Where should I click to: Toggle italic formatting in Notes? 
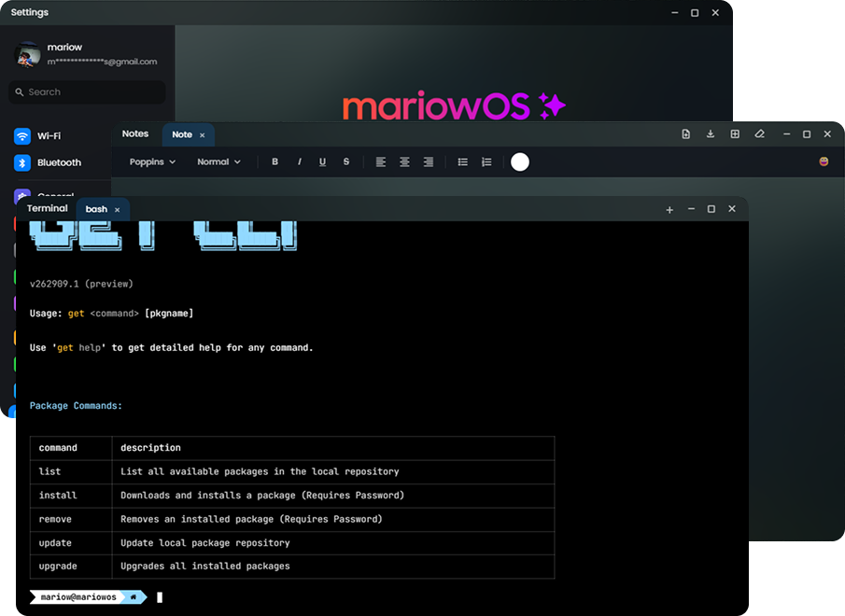(299, 161)
